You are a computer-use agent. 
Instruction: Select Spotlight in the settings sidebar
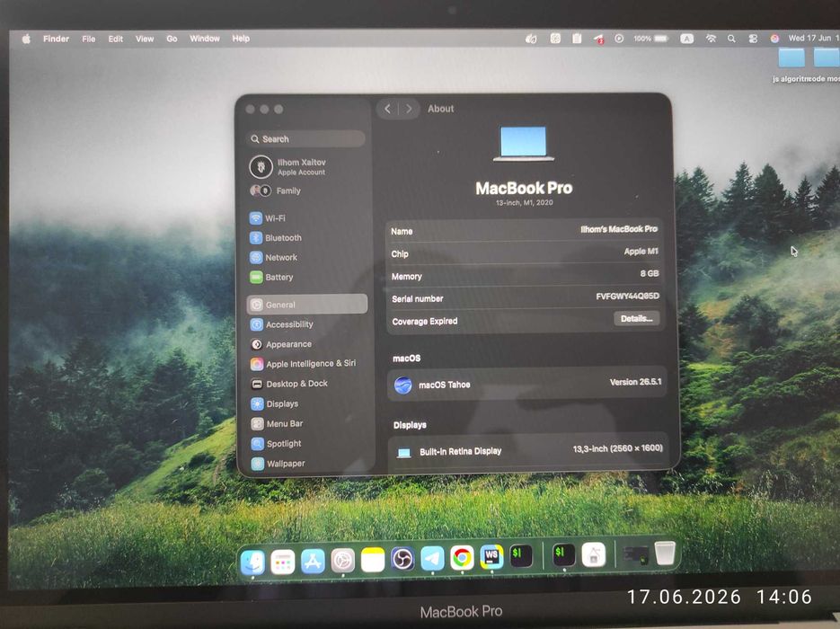(x=277, y=444)
